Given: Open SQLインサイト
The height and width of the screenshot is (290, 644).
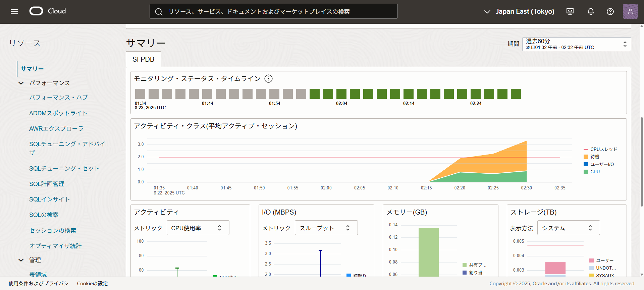Looking at the screenshot, I should pos(50,199).
